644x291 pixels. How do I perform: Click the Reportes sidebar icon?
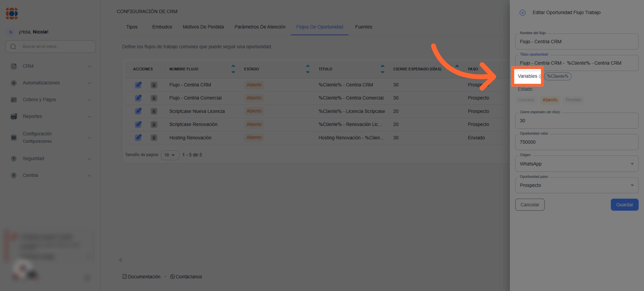[x=14, y=116]
